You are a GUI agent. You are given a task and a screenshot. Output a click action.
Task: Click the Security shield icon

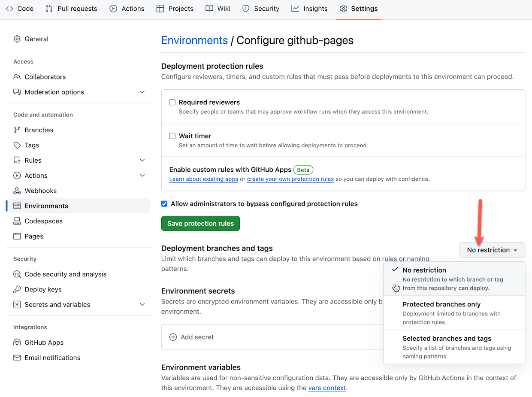(x=245, y=8)
